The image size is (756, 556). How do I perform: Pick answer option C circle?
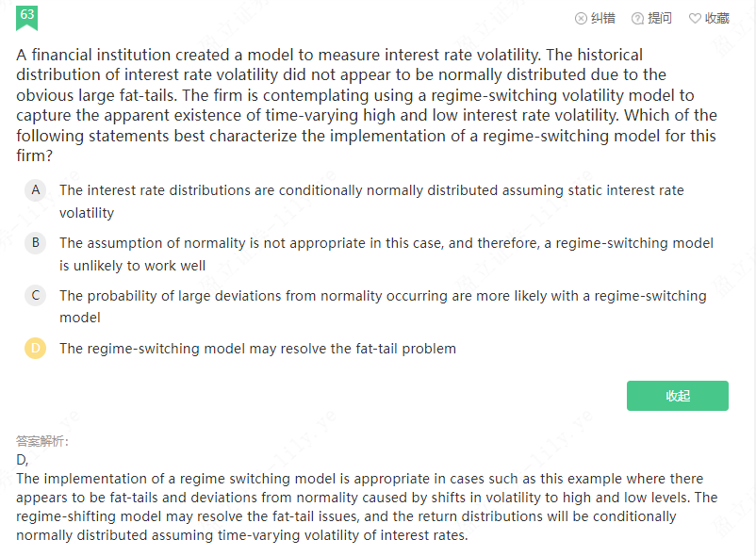(x=35, y=296)
